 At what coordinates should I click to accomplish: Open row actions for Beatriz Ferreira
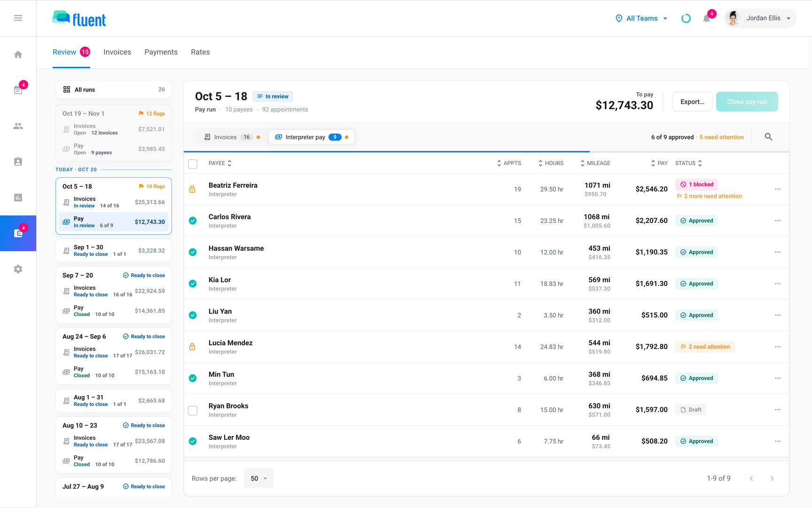[778, 189]
